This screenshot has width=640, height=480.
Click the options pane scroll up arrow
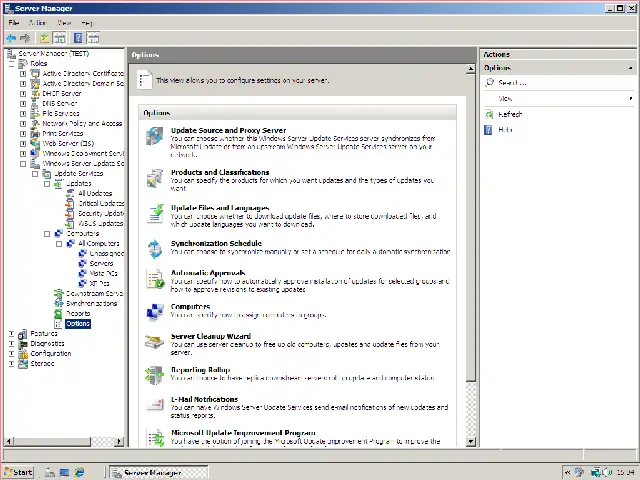click(x=471, y=69)
